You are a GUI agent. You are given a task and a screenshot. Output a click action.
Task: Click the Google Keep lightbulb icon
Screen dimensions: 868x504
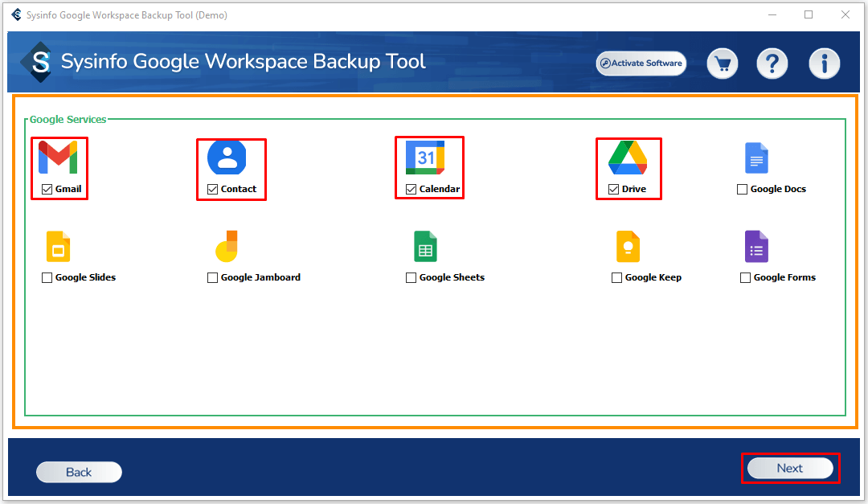click(x=628, y=247)
